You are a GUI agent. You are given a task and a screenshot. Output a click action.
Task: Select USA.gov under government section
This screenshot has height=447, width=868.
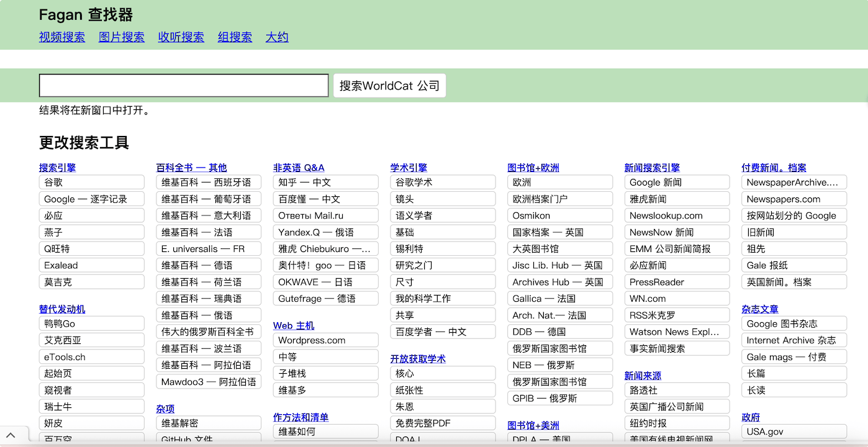793,431
